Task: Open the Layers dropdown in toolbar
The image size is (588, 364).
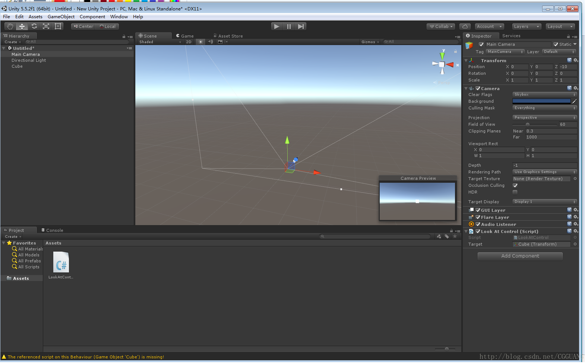Action: [x=527, y=26]
